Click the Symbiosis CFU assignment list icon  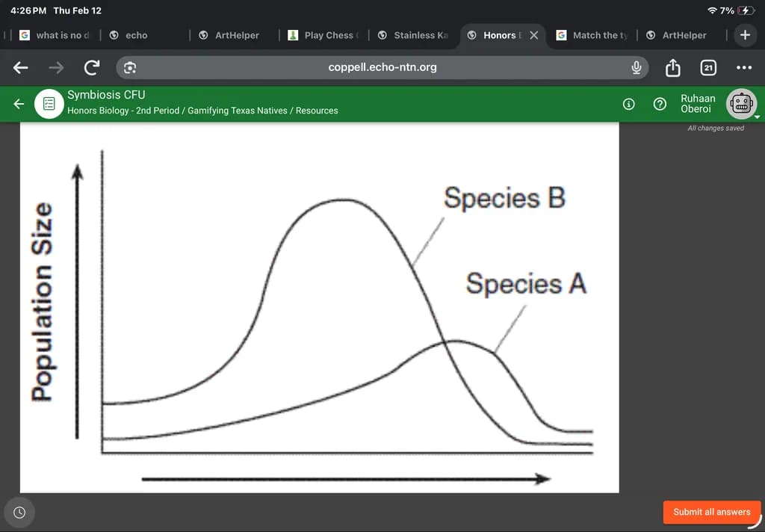(49, 103)
